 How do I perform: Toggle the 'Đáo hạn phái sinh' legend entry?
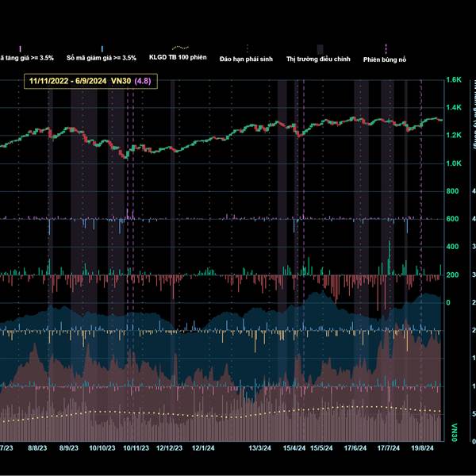coord(248,58)
